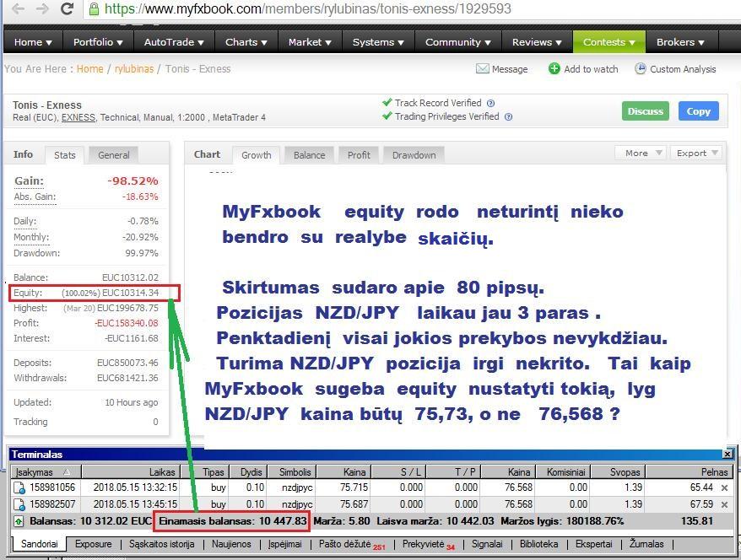Open the Systems dropdown menu
This screenshot has width=741, height=560.
378,42
